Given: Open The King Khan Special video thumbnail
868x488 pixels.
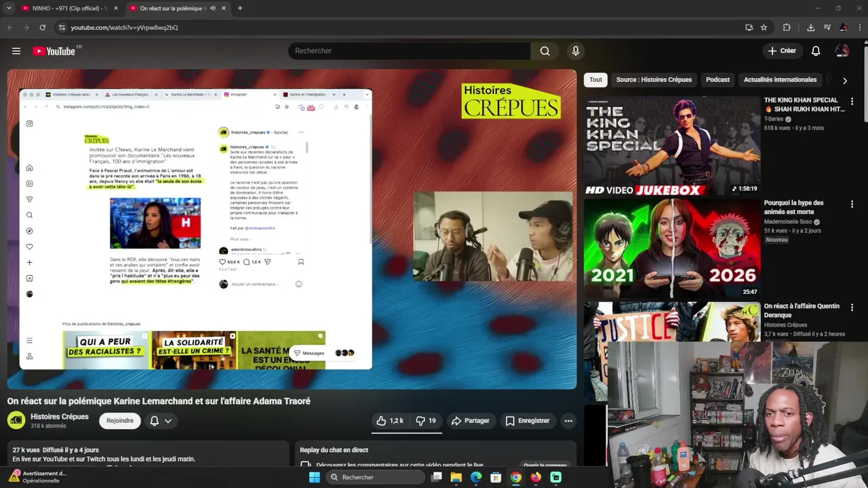Looking at the screenshot, I should [672, 146].
